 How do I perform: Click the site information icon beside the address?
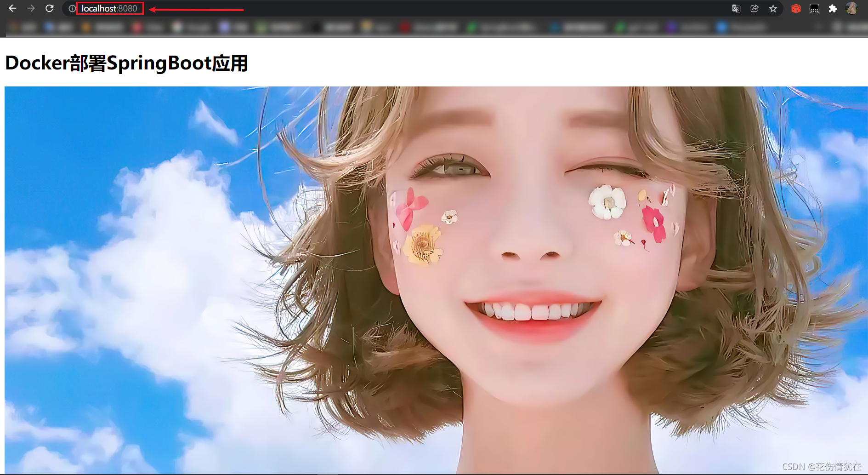pyautogui.click(x=72, y=8)
